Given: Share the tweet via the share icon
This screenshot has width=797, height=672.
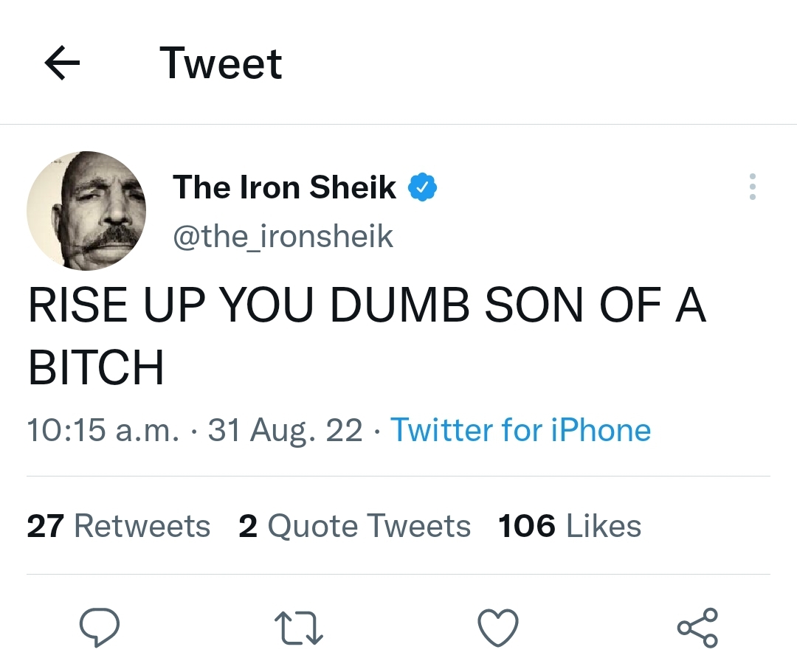Looking at the screenshot, I should (x=697, y=628).
